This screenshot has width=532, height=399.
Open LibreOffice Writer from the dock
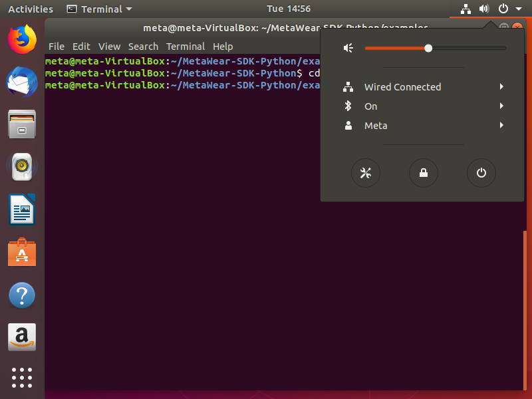(x=22, y=210)
